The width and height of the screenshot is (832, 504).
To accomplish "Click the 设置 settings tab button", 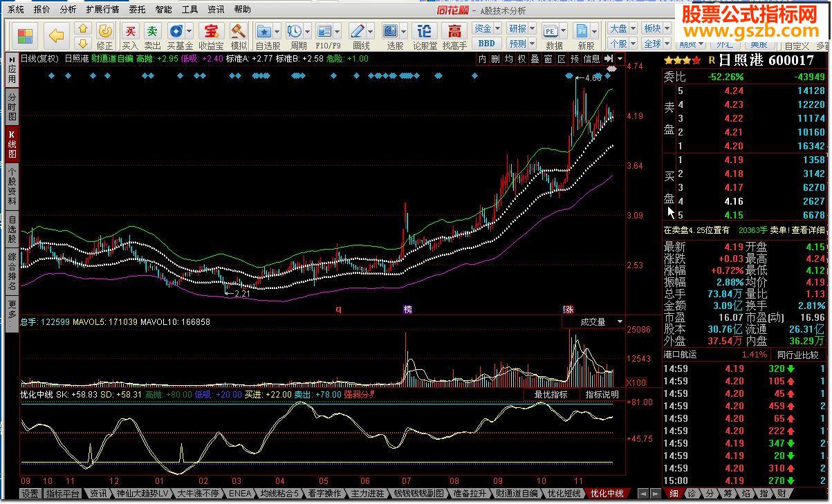I will 30,494.
